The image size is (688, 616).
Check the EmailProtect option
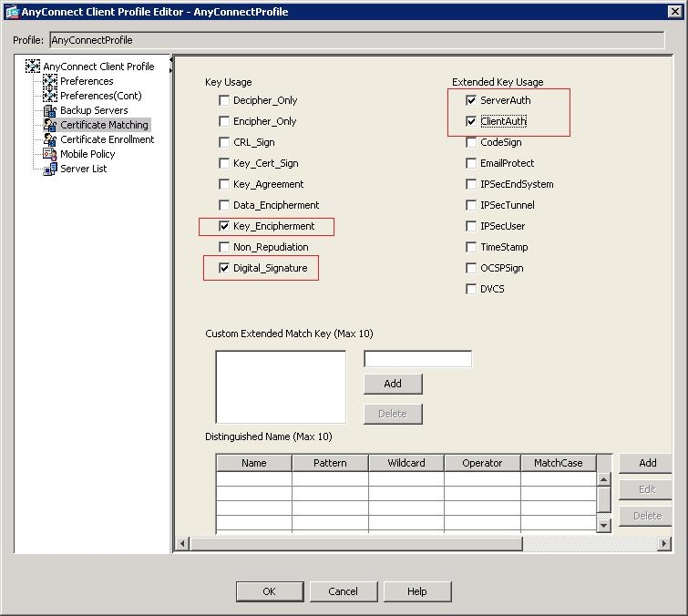pos(471,163)
